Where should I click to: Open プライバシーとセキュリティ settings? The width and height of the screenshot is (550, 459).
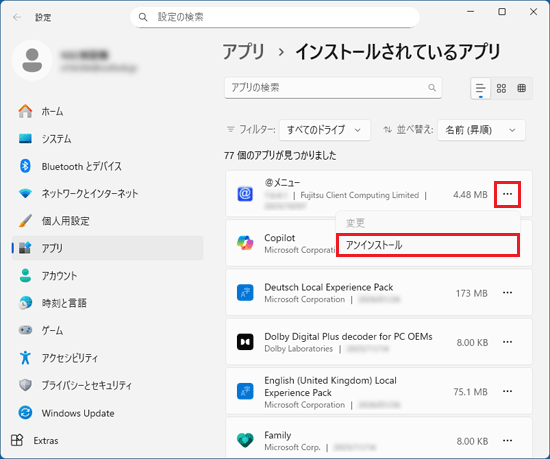[107, 385]
